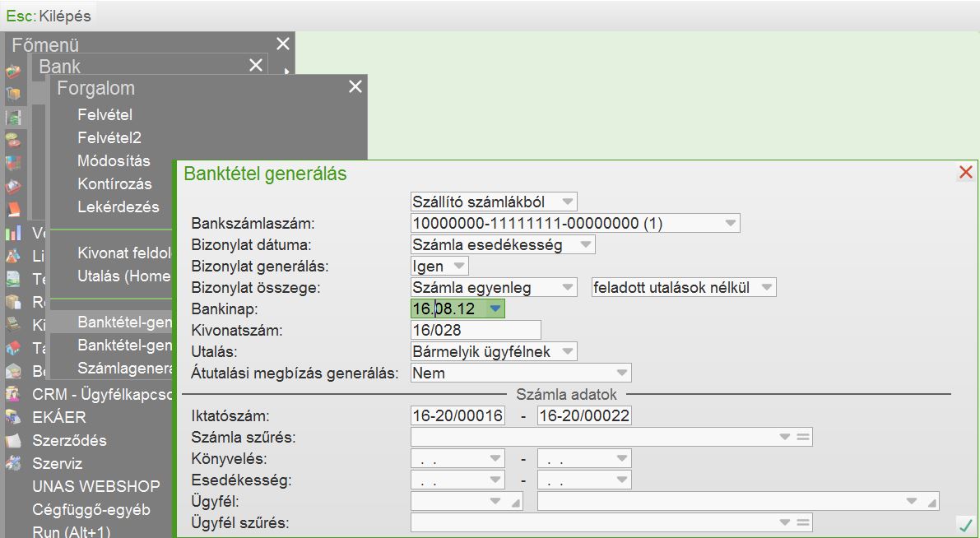Image resolution: width=980 pixels, height=538 pixels.
Task: Open the Számlagenera... menu entry
Action: tap(124, 369)
